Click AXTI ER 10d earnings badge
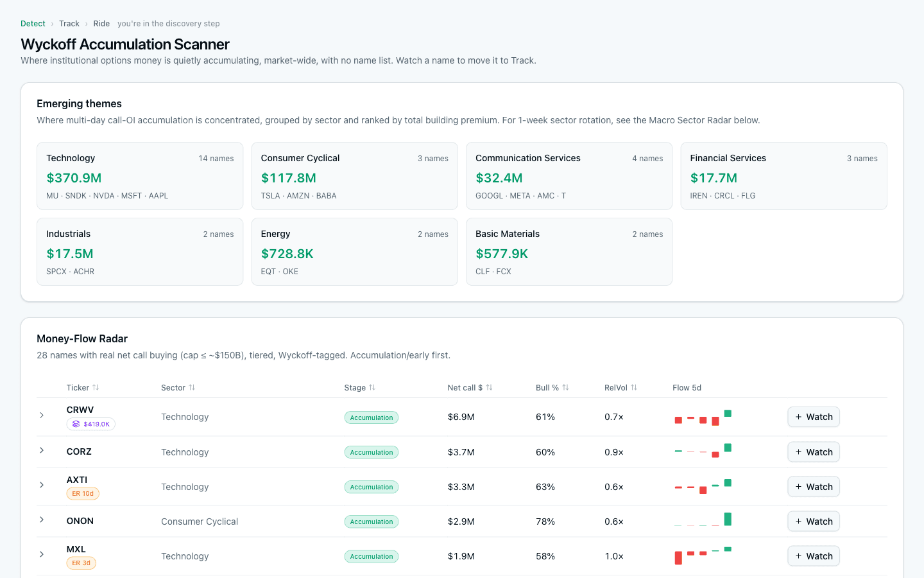Viewport: 924px width, 578px height. 83,493
